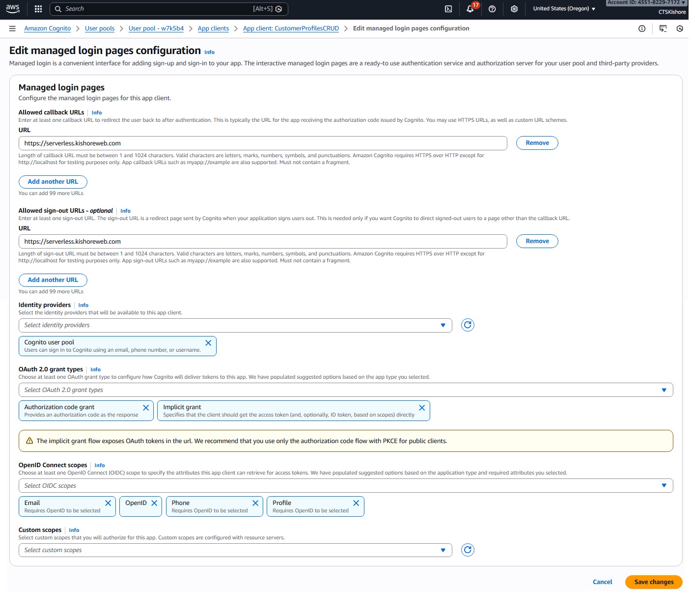
Task: Open the settings gear in top bar
Action: point(514,9)
